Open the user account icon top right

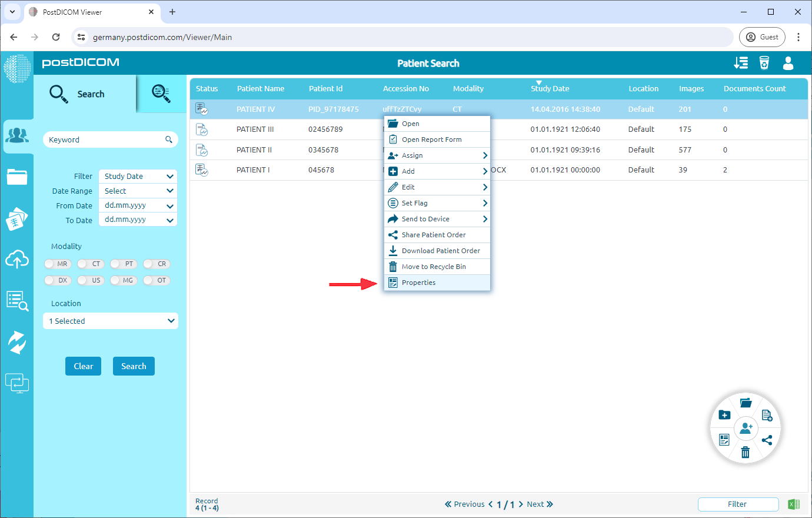click(x=788, y=63)
